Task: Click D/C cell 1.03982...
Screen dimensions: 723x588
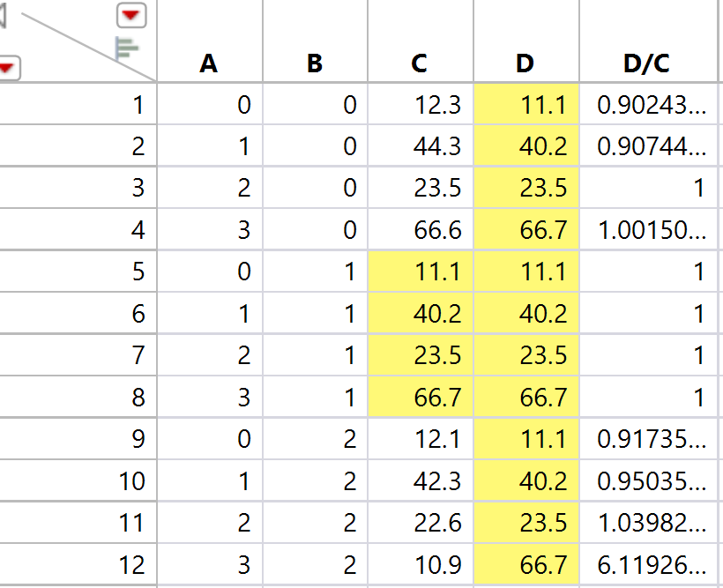Action: pos(648,523)
